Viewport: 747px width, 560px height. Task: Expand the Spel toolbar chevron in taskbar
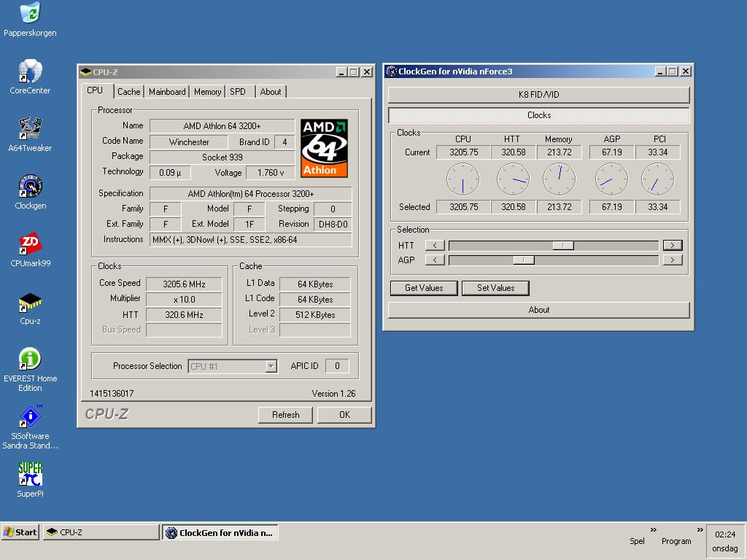coord(653,529)
